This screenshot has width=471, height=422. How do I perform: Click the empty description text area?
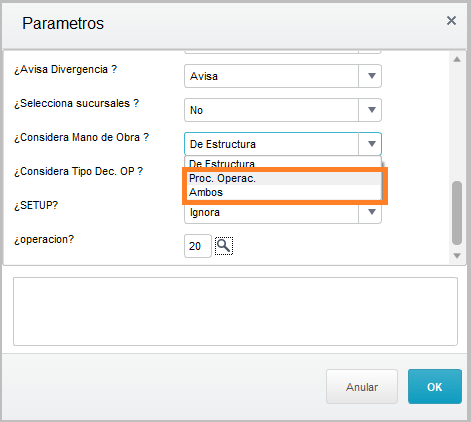(x=235, y=311)
